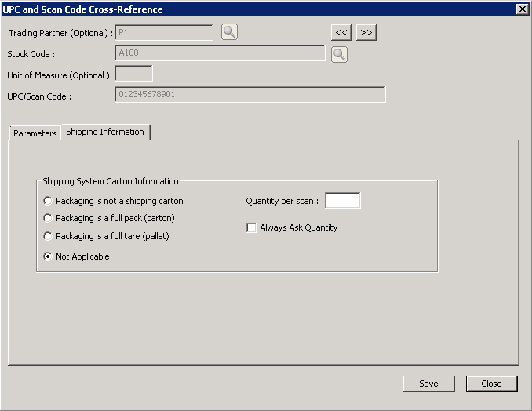Focus the Trading Partner text field
The height and width of the screenshot is (411, 532).
tap(164, 32)
